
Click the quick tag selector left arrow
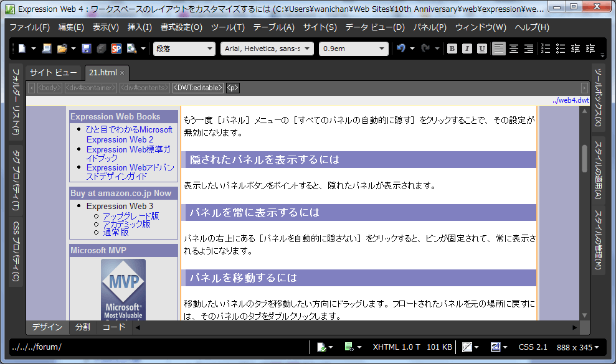pos(31,88)
